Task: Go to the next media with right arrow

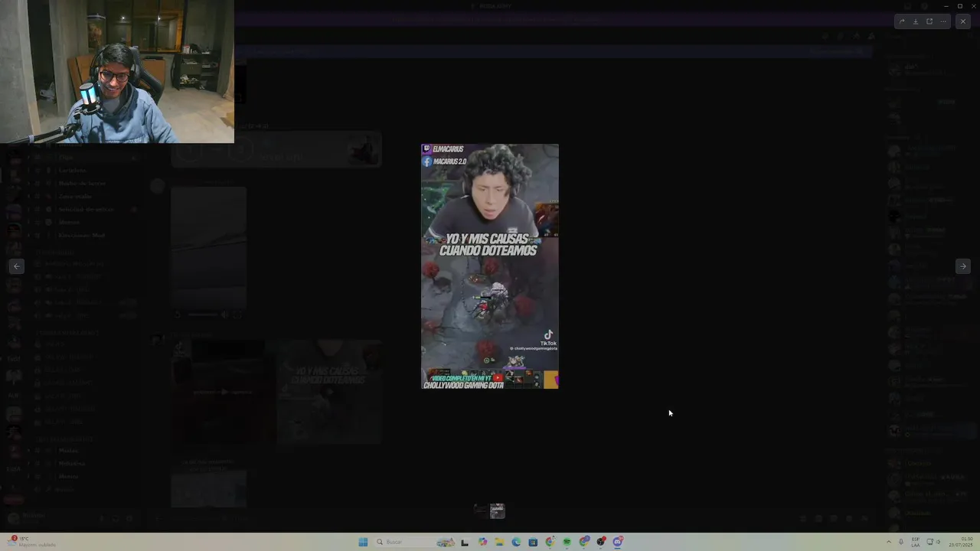Action: (962, 266)
